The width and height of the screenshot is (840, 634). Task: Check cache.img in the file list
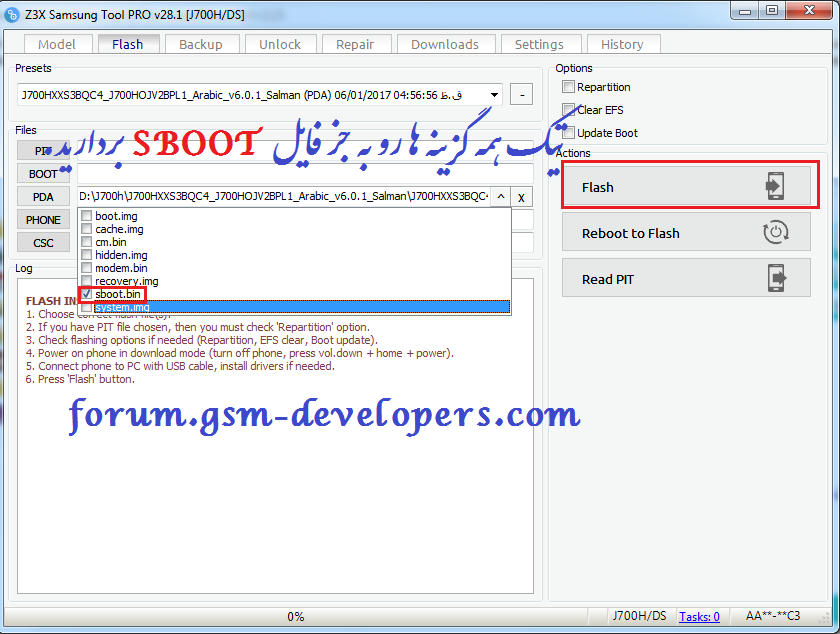(86, 229)
